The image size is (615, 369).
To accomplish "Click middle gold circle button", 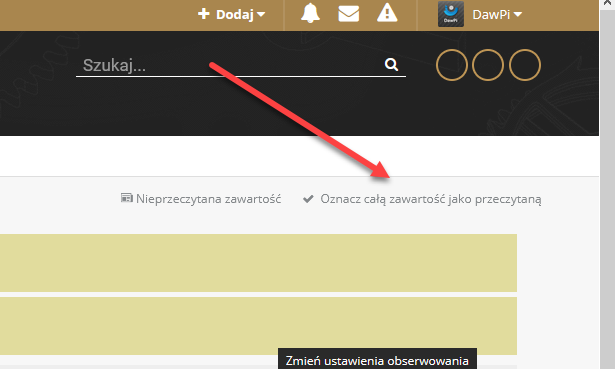I will (488, 65).
